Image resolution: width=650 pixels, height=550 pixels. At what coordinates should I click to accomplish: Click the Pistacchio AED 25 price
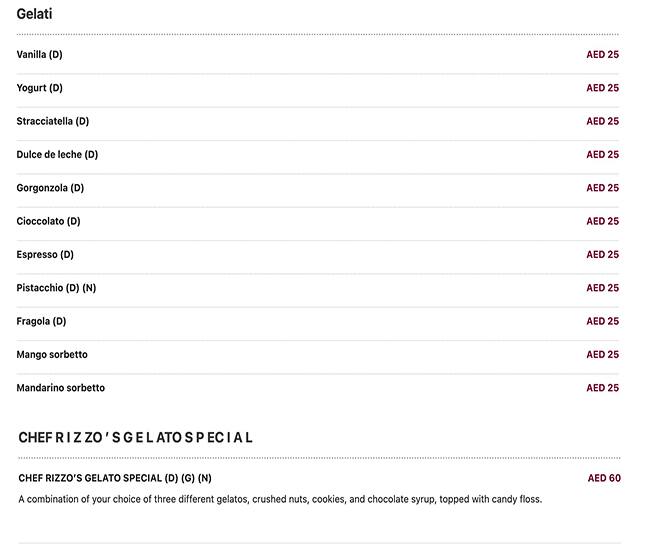(x=602, y=288)
